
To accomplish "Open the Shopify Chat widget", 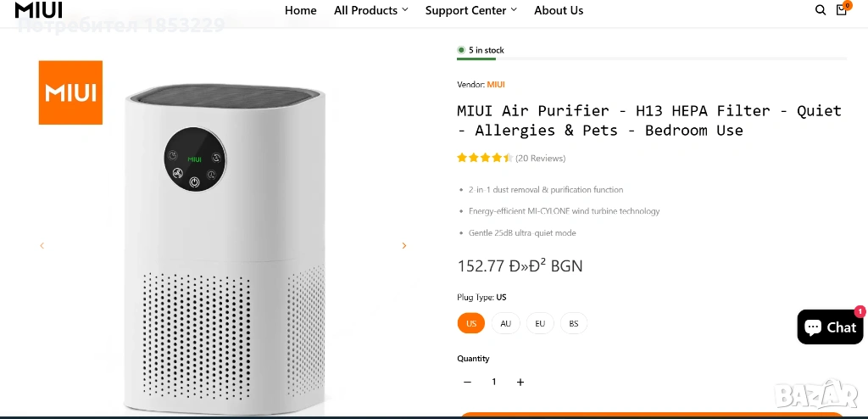I will [830, 327].
